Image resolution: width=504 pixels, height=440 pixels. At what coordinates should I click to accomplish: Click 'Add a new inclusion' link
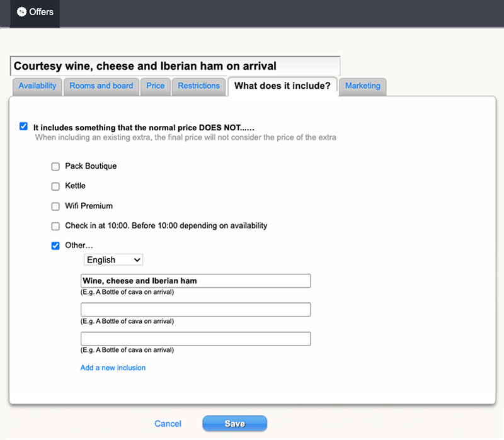pos(113,368)
